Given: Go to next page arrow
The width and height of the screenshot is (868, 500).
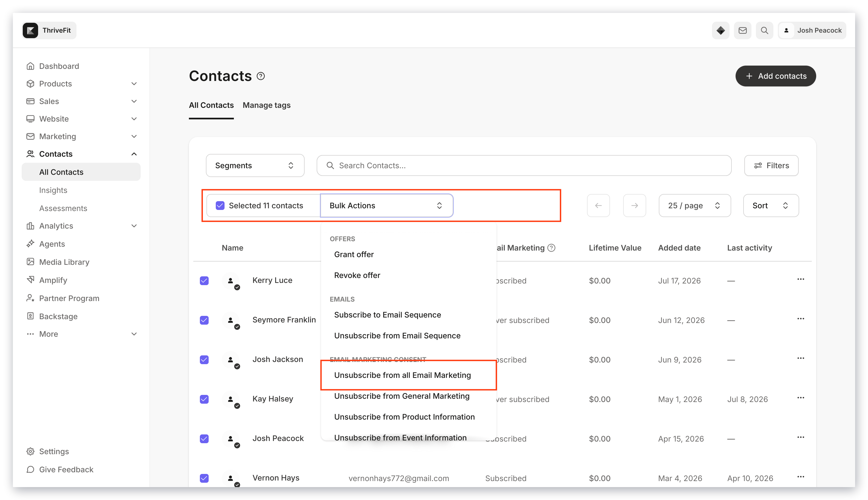Looking at the screenshot, I should click(634, 205).
